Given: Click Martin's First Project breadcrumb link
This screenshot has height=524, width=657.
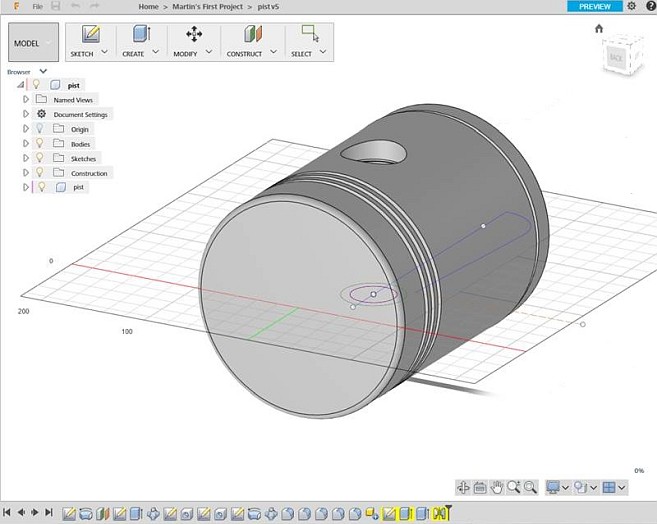Looking at the screenshot, I should [x=208, y=7].
